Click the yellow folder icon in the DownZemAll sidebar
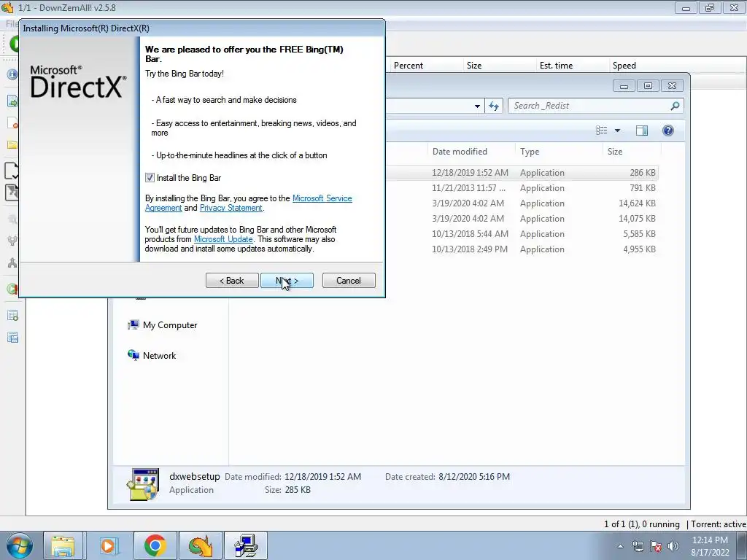This screenshot has width=747, height=560. (12, 144)
